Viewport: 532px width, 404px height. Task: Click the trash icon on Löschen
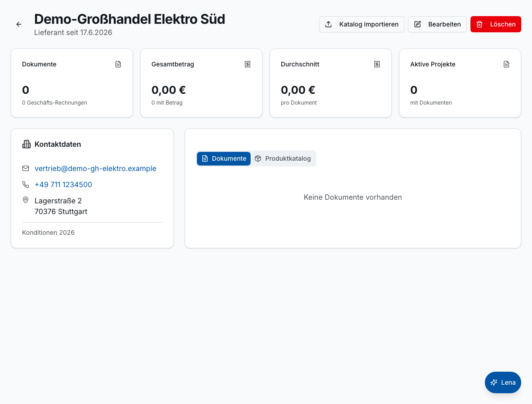point(479,24)
